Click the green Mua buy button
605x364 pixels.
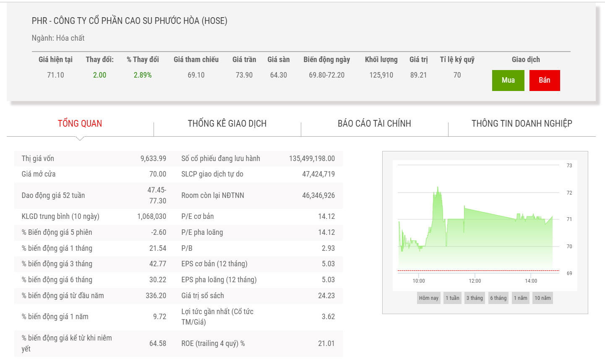click(x=508, y=80)
